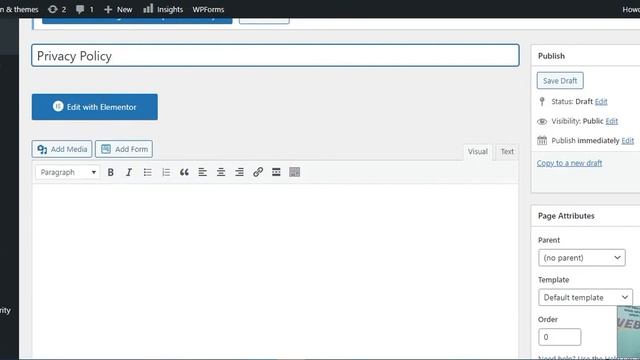Edit the Publish immediately schedule

click(627, 141)
